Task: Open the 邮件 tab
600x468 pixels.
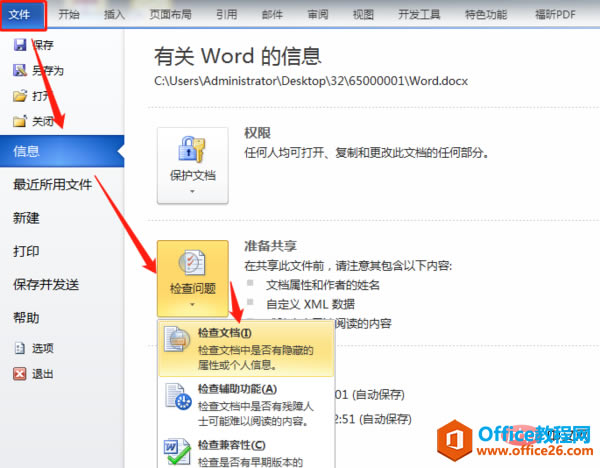Action: (x=272, y=15)
